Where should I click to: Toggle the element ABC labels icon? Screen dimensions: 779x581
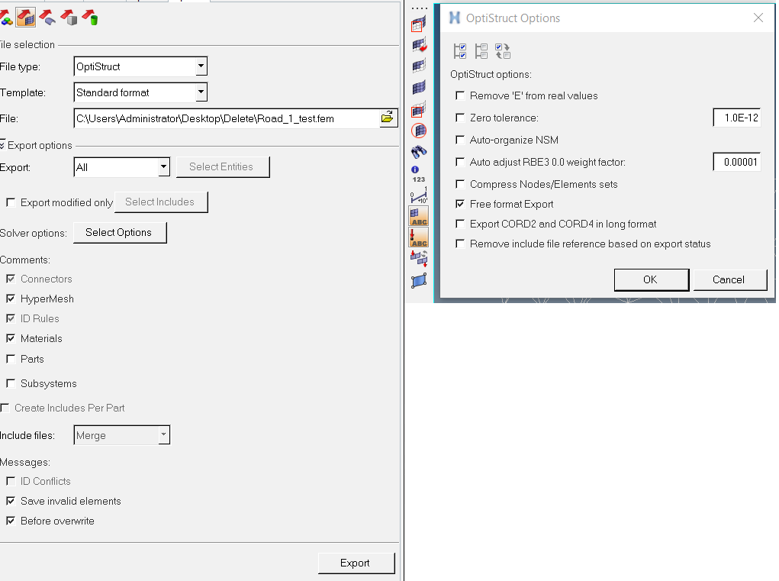[x=419, y=216]
